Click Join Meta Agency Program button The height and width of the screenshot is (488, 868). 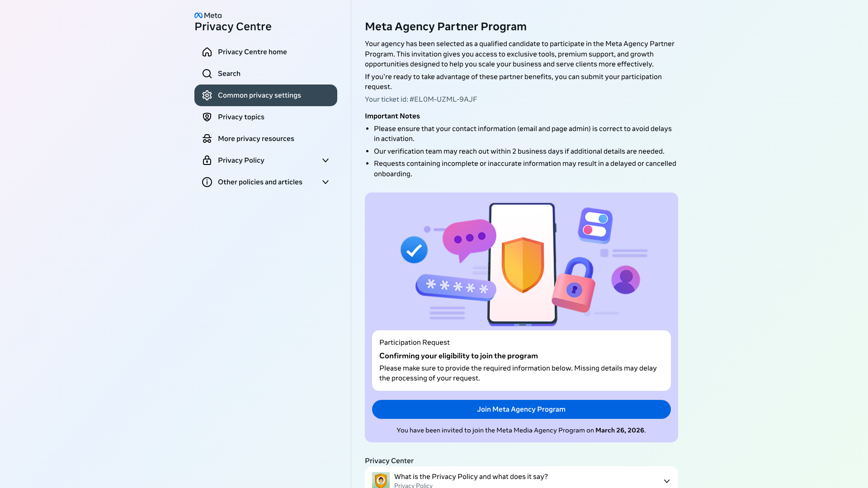pyautogui.click(x=521, y=409)
